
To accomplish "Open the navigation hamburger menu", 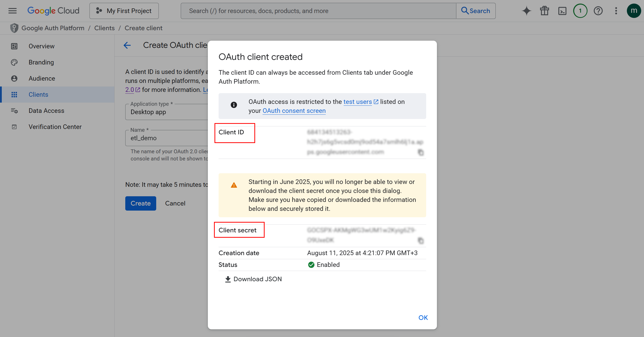I will [x=12, y=11].
